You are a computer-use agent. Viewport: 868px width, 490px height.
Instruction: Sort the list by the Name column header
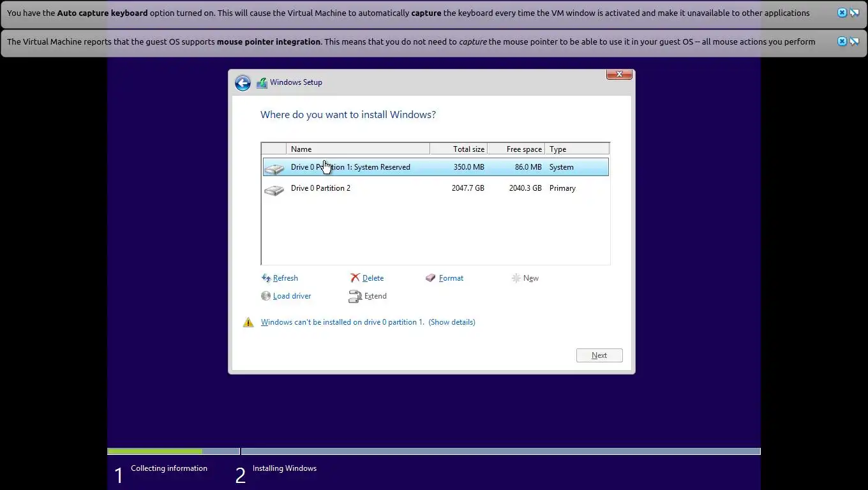[x=358, y=149]
